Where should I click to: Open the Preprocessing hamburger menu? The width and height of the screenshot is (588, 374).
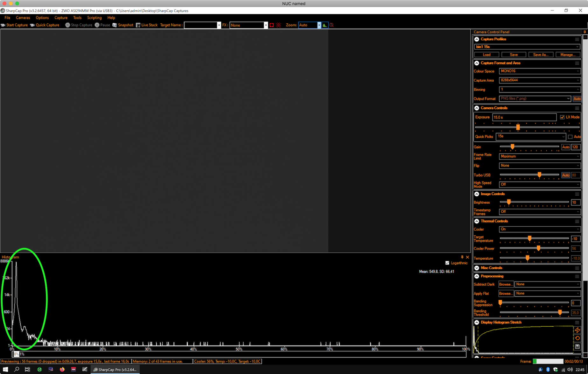point(577,276)
